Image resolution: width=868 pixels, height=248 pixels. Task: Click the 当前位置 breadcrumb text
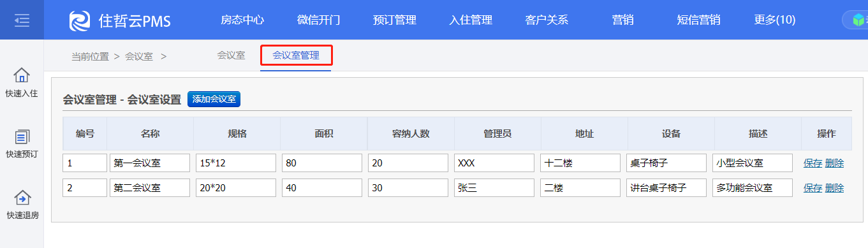click(90, 56)
